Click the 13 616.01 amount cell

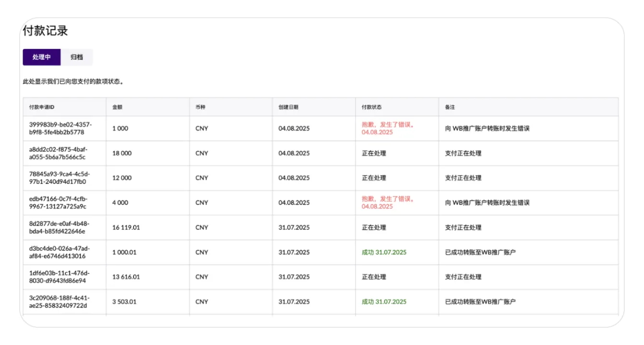pyautogui.click(x=126, y=277)
